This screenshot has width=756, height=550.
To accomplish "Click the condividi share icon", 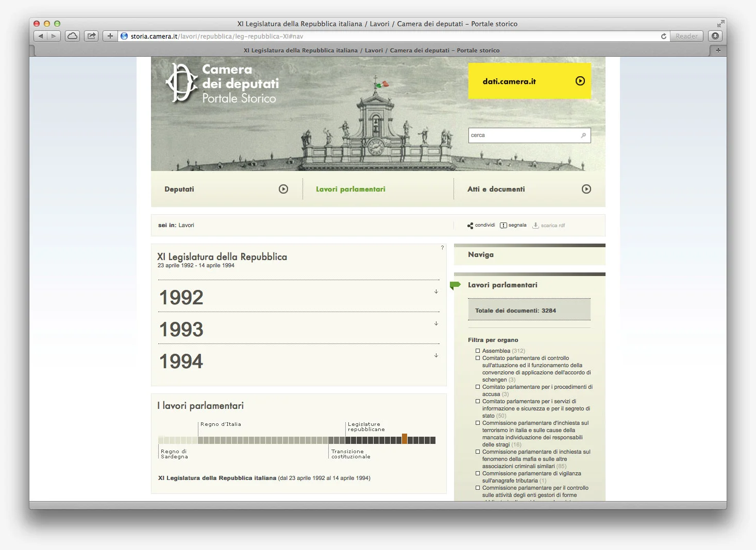I will coord(470,226).
